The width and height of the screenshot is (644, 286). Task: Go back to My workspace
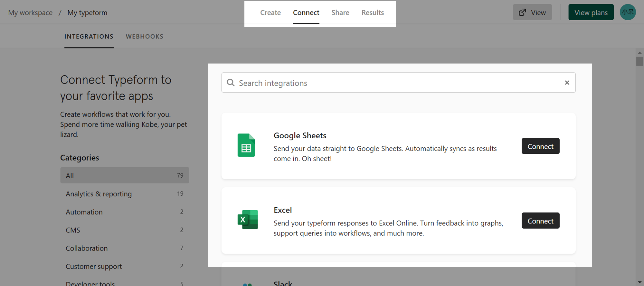(x=30, y=13)
